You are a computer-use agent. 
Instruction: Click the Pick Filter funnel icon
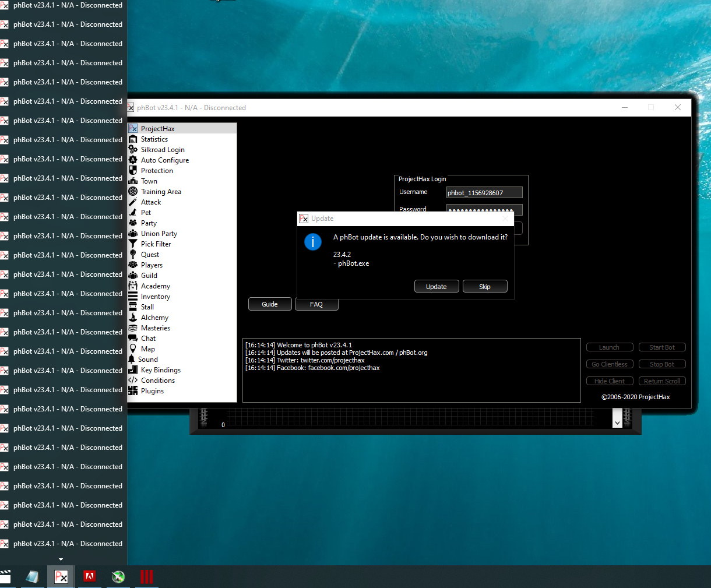point(133,244)
